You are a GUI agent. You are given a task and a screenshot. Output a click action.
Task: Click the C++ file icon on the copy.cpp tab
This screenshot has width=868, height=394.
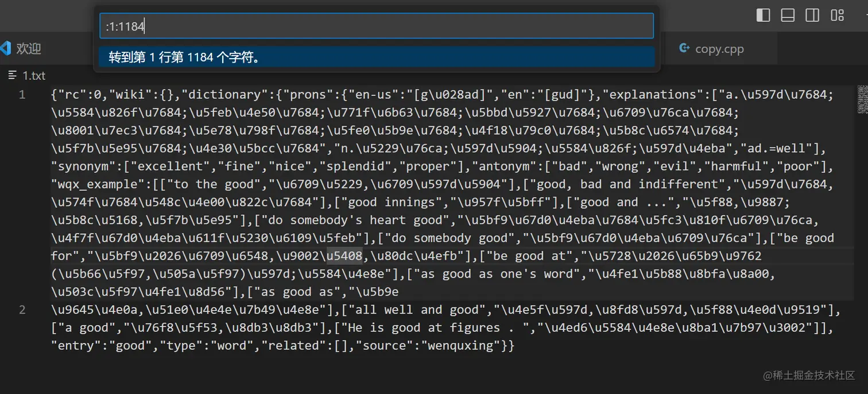tap(684, 48)
